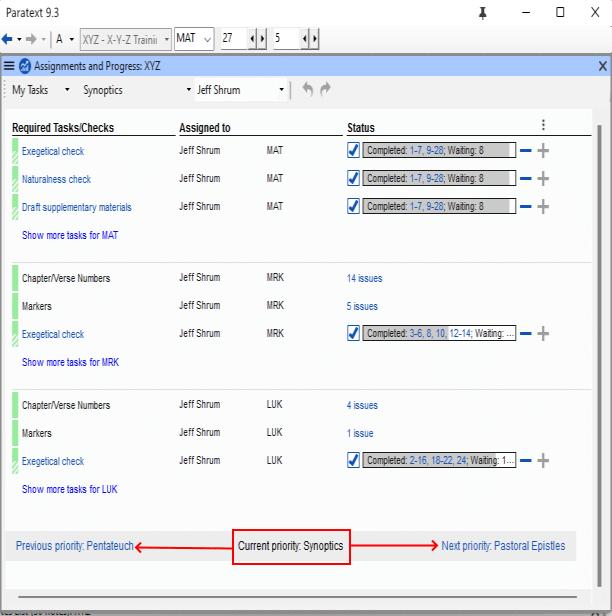This screenshot has height=616, width=612.
Task: Open MAT Exegetical check link
Action: point(53,151)
